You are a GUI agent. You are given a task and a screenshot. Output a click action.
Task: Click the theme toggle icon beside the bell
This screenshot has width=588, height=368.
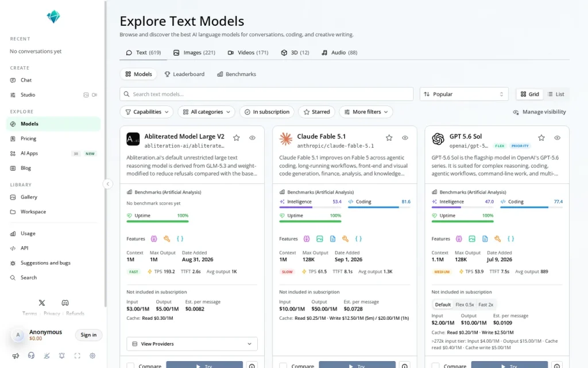pyautogui.click(x=47, y=355)
